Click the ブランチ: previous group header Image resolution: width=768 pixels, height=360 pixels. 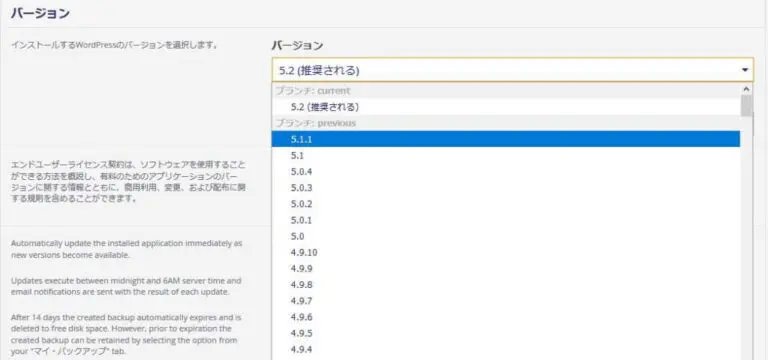(x=506, y=123)
